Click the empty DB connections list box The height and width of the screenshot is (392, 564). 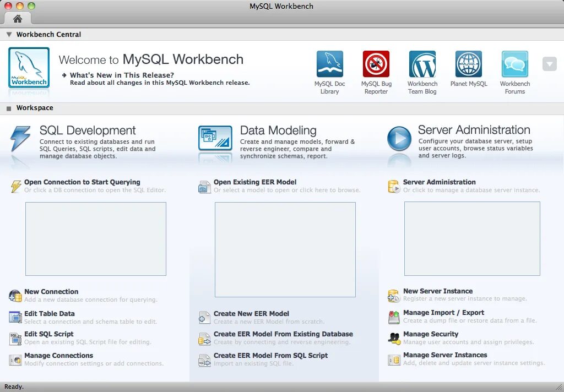96,239
